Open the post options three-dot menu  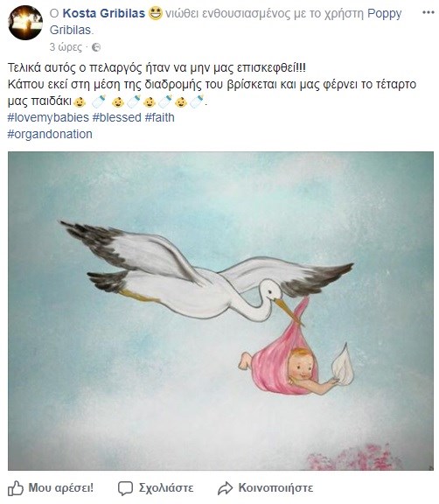click(x=429, y=12)
